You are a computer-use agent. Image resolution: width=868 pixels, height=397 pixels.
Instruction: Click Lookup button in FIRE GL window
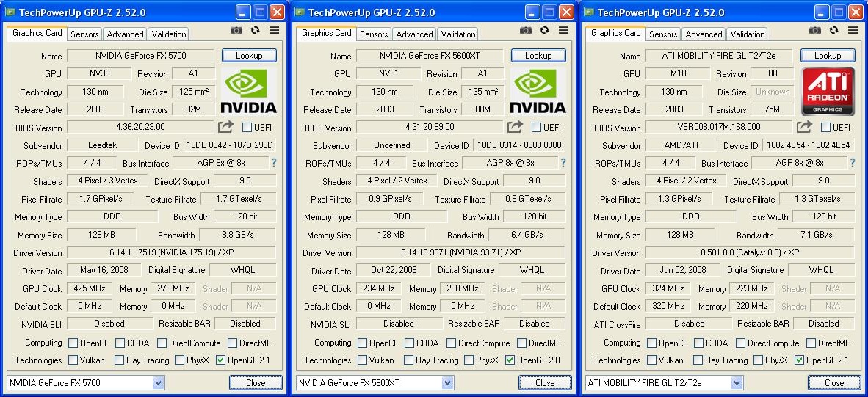tap(828, 55)
